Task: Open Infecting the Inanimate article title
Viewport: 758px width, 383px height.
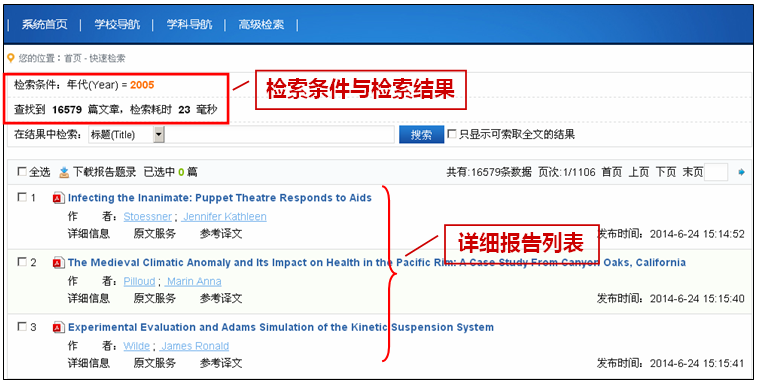Action: [x=219, y=198]
